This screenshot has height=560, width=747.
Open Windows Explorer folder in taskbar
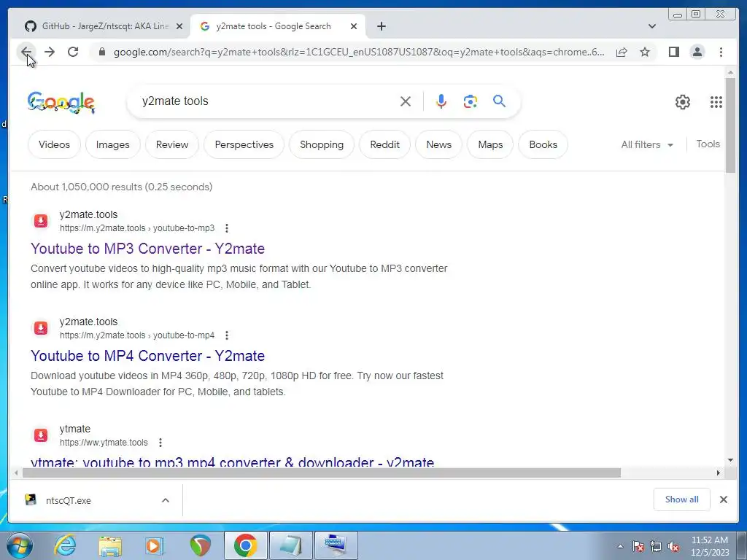coord(110,546)
